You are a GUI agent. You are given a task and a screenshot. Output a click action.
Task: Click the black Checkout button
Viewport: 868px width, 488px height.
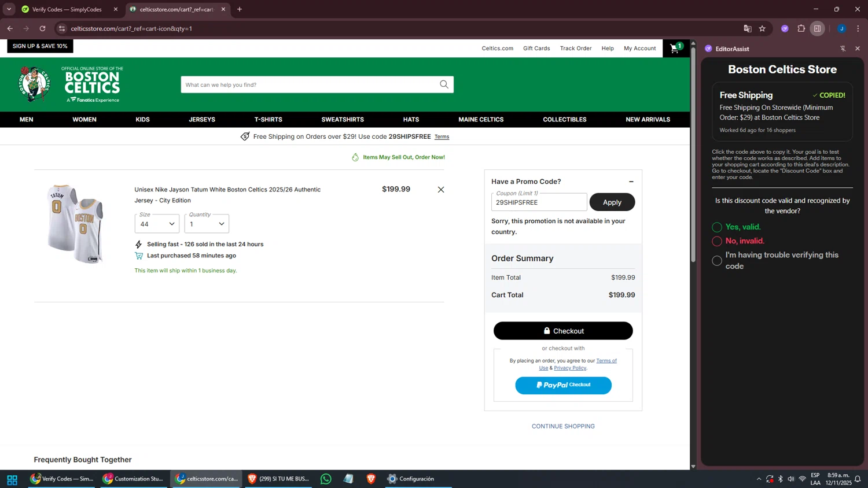tap(563, 331)
